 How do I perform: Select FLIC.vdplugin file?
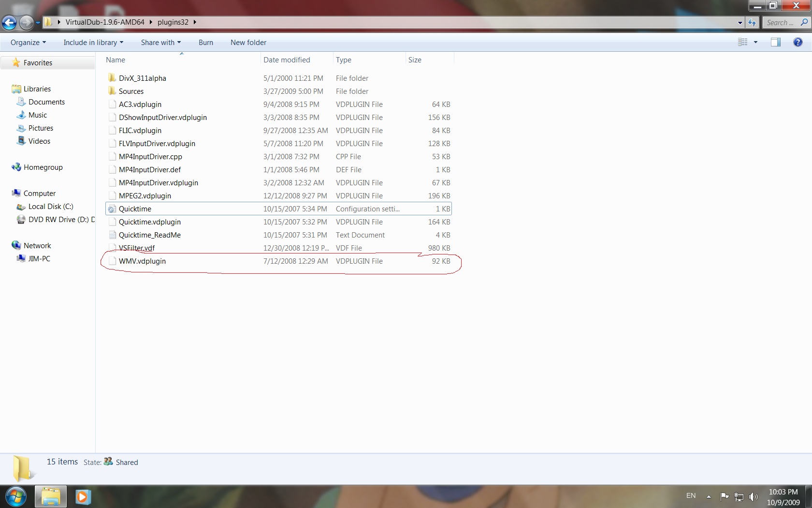pos(278,131)
